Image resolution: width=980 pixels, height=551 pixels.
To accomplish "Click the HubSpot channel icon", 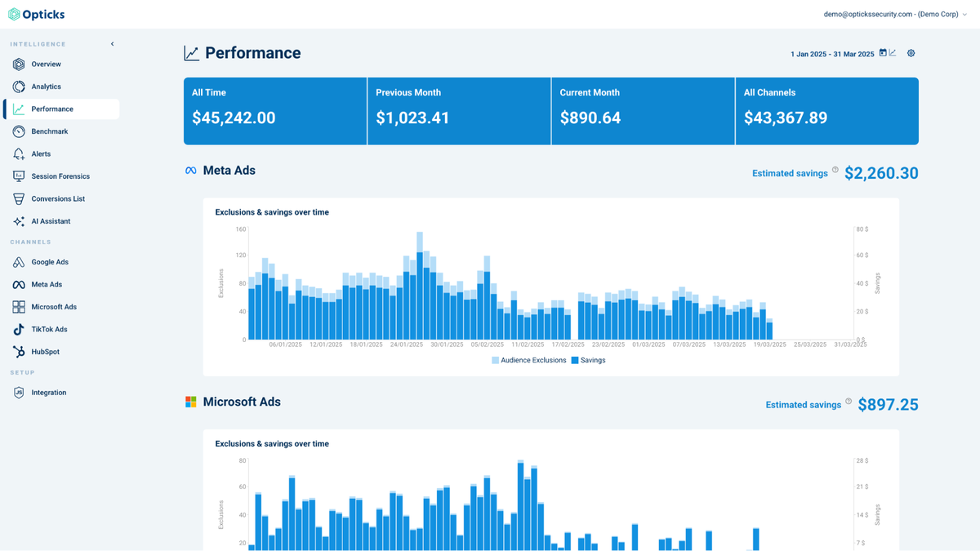I will coord(18,351).
